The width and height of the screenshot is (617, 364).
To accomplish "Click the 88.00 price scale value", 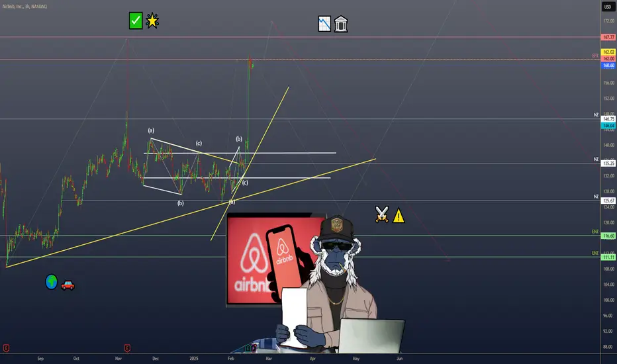I will point(608,347).
